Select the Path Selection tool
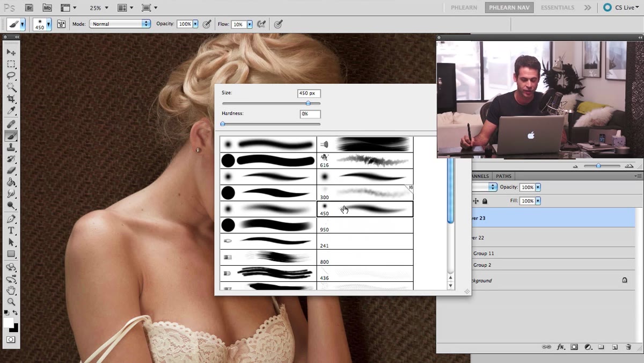This screenshot has height=363, width=644. click(x=11, y=243)
